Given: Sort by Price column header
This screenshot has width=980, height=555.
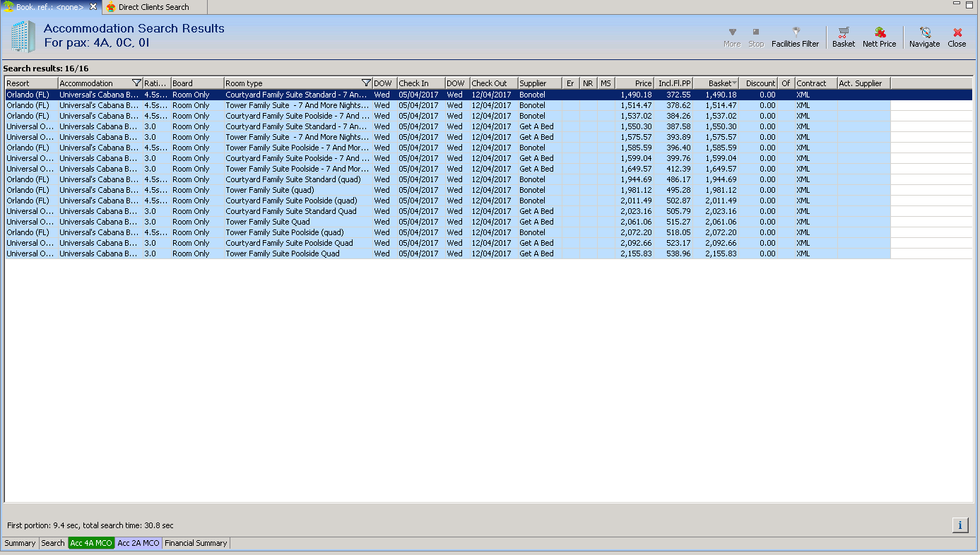Looking at the screenshot, I should (x=636, y=83).
